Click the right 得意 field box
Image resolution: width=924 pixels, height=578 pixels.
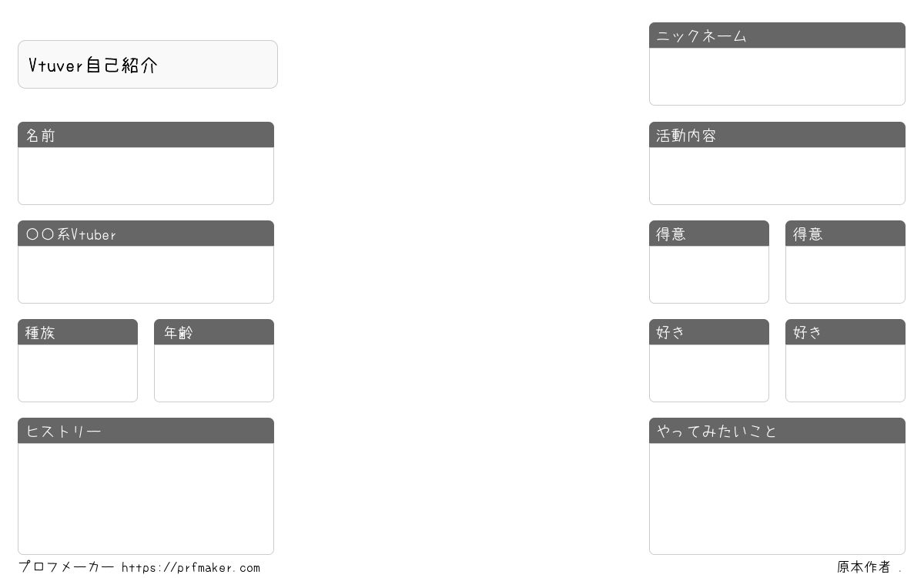point(845,274)
